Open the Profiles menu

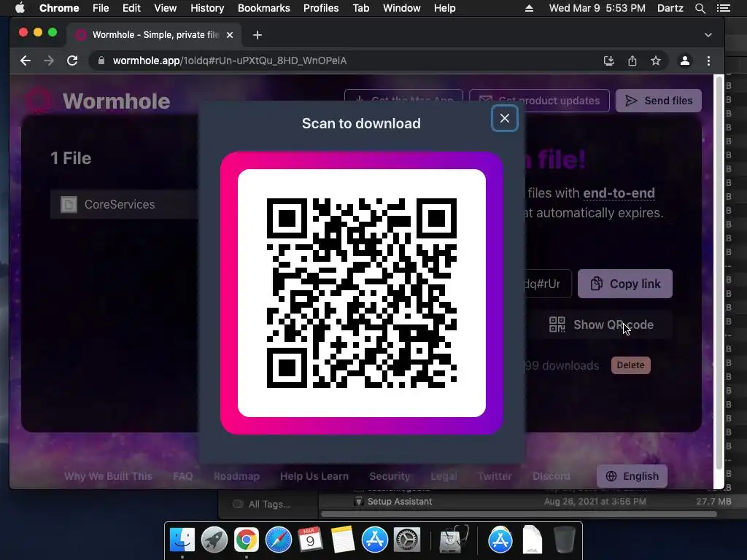(x=321, y=8)
